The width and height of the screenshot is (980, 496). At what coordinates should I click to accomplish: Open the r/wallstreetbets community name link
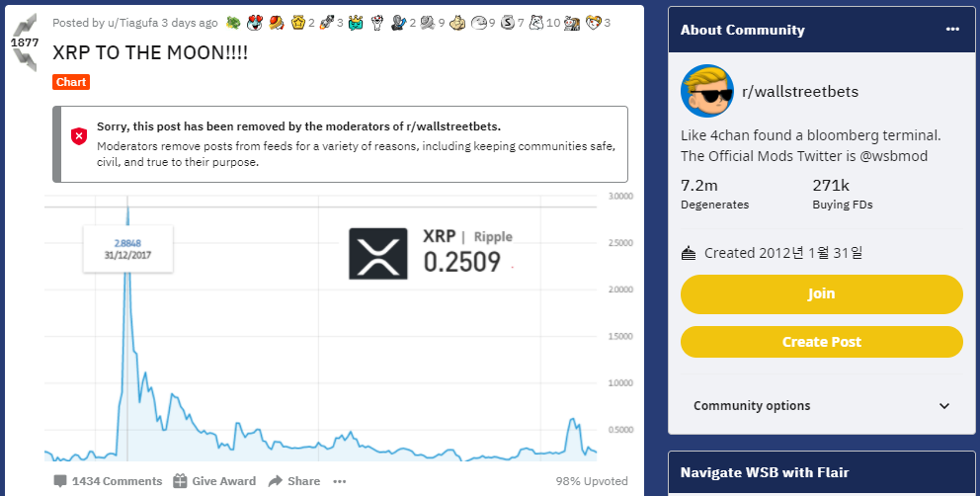pyautogui.click(x=800, y=91)
